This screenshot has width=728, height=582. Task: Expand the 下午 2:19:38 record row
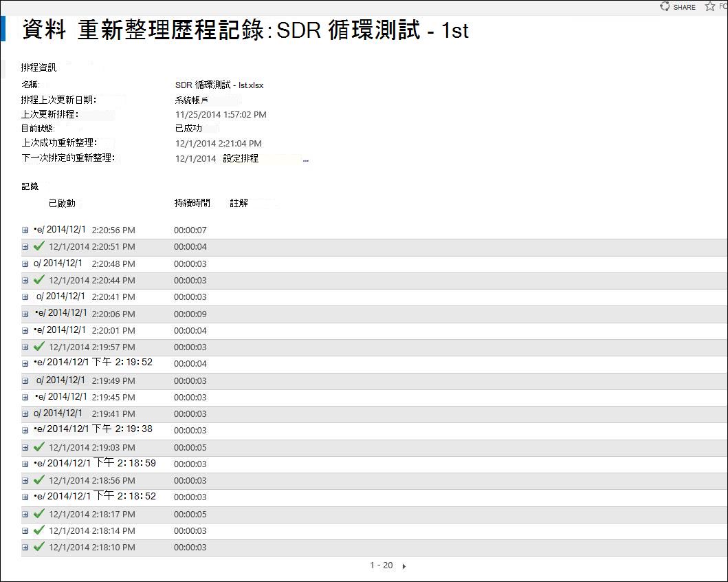point(25,431)
